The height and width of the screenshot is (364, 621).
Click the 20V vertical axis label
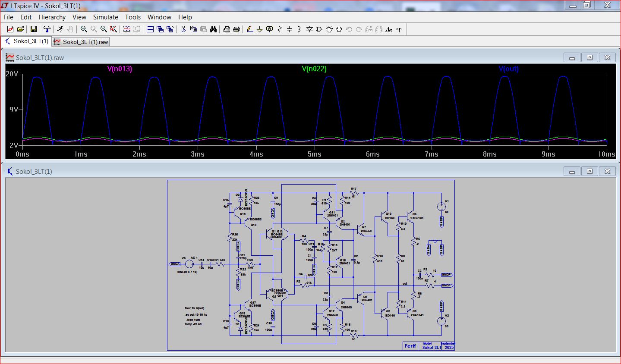[x=12, y=74]
